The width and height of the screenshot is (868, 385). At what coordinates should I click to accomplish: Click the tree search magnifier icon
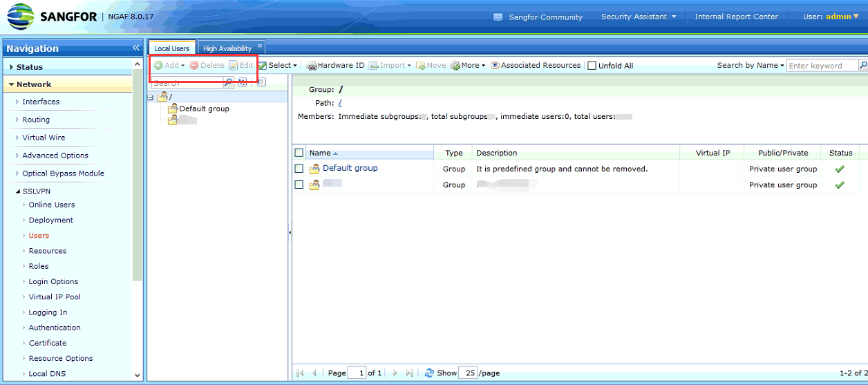[229, 82]
